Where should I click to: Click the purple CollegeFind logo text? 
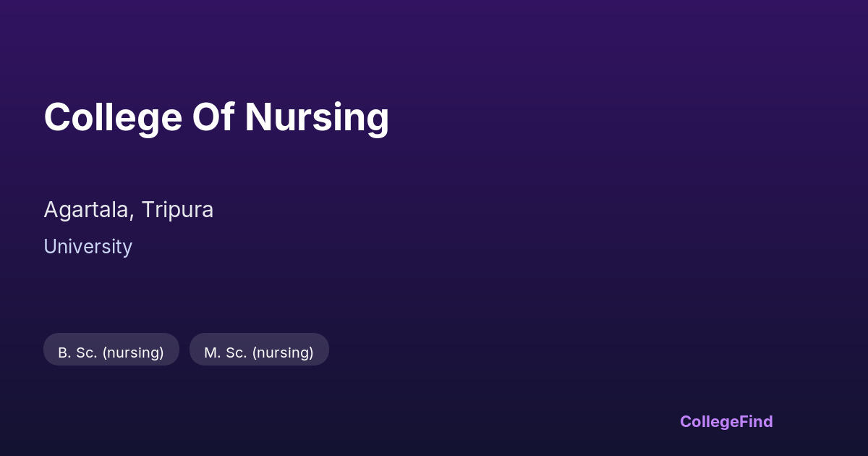[x=726, y=421]
